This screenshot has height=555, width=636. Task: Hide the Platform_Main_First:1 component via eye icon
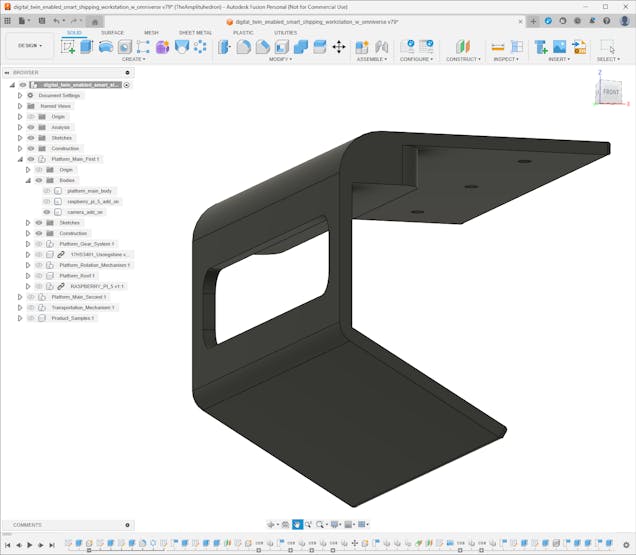[x=31, y=159]
